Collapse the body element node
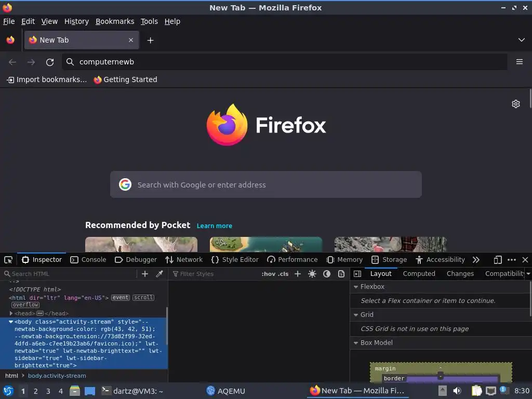 point(11,322)
